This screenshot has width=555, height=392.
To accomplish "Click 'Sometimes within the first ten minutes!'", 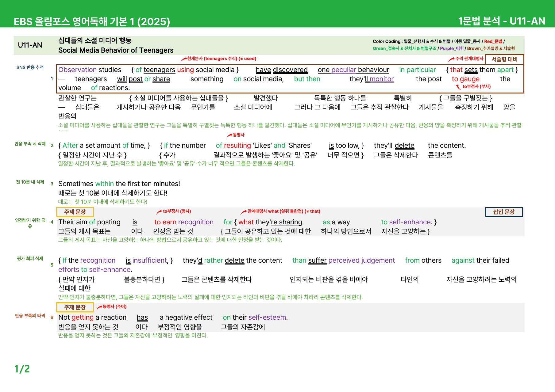I will (x=119, y=184).
